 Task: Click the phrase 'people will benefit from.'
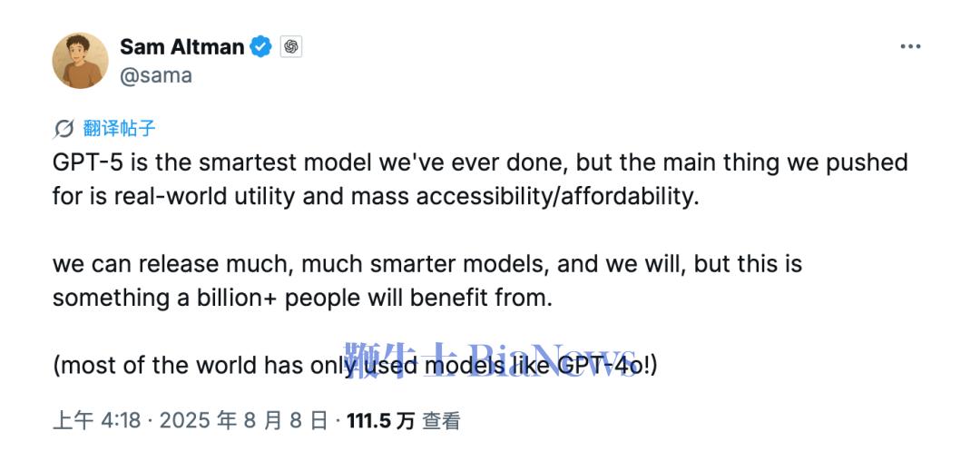(x=418, y=298)
